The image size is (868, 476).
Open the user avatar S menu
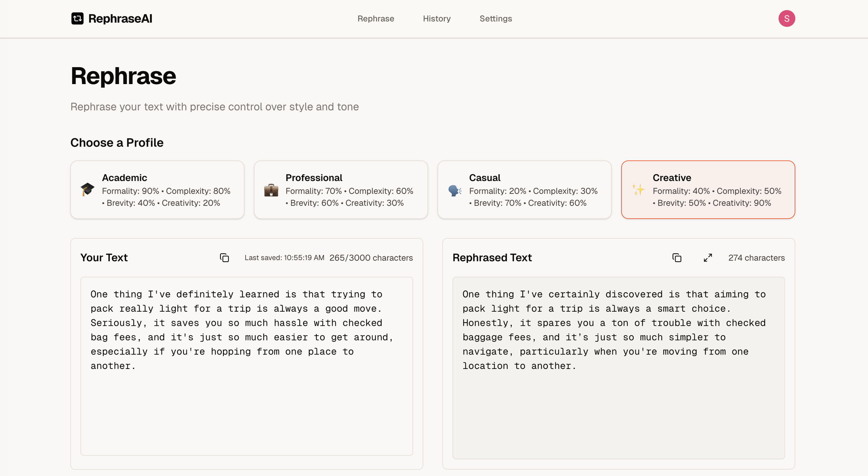point(786,18)
